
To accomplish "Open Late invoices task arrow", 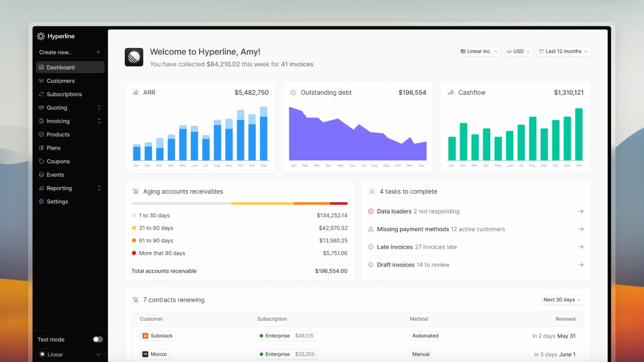I will click(580, 247).
